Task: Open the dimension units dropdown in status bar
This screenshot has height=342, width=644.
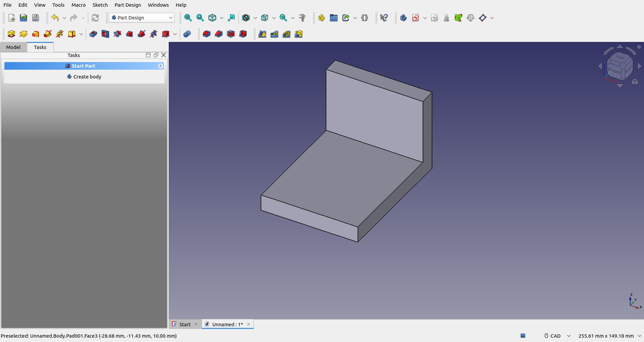Action: (639, 336)
